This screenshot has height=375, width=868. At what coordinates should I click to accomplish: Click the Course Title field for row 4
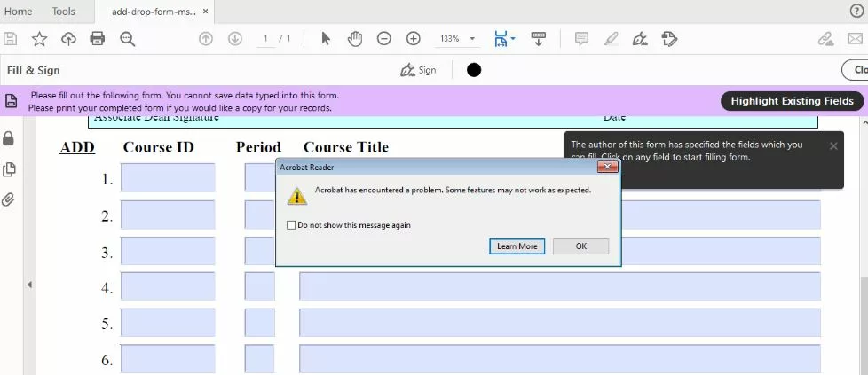click(x=560, y=286)
